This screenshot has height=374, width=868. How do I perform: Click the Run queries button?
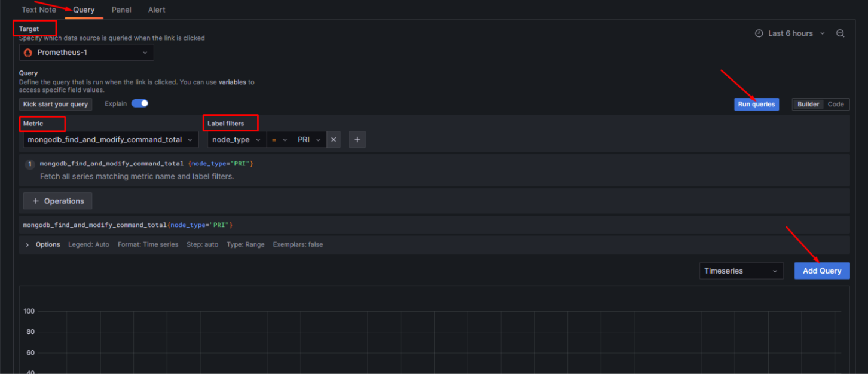(x=756, y=104)
